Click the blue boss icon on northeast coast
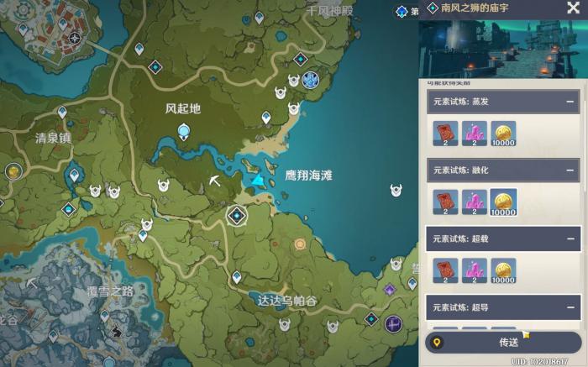The width and height of the screenshot is (588, 367). [311, 80]
